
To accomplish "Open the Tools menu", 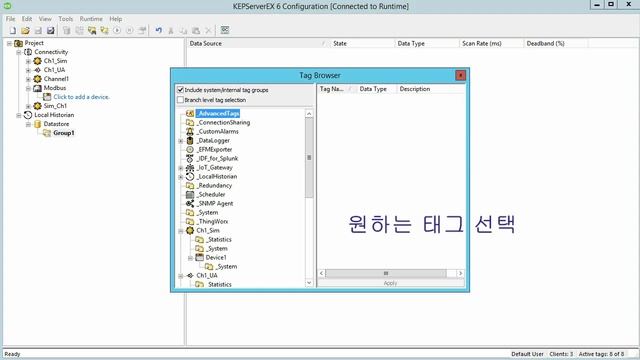I will (x=66, y=19).
